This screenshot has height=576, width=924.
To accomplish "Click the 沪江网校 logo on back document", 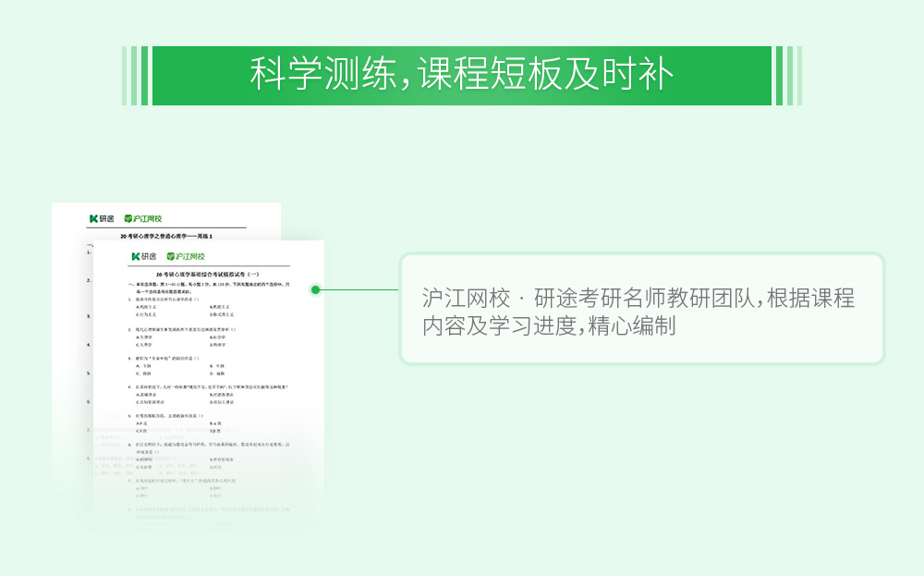I will click(143, 218).
